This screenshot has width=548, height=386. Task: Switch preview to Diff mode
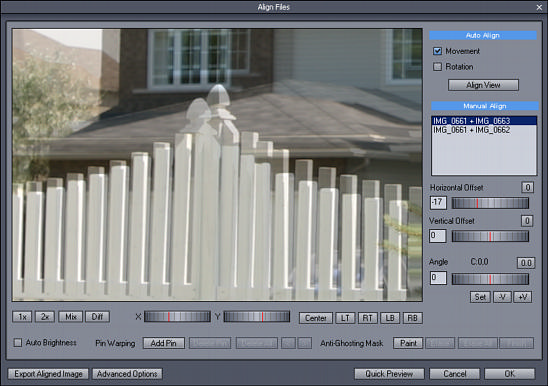(97, 317)
